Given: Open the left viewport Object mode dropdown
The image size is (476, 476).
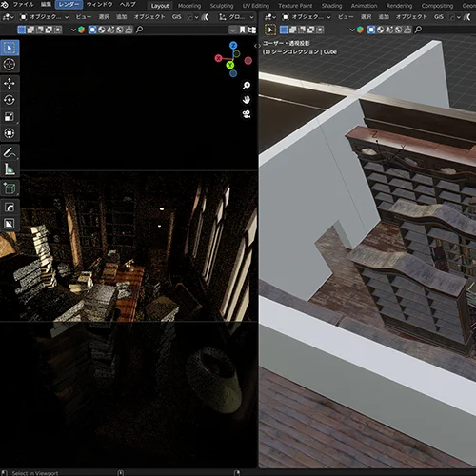Looking at the screenshot, I should 45,17.
